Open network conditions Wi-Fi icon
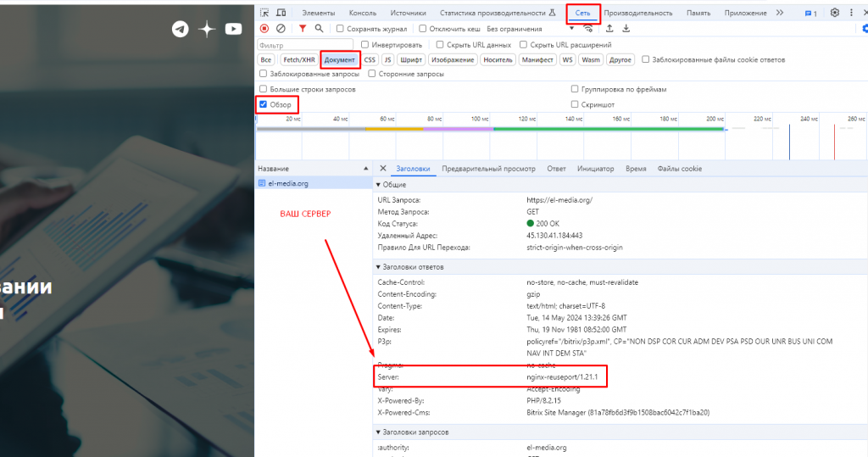Viewport: 868px width, 457px height. click(x=588, y=29)
